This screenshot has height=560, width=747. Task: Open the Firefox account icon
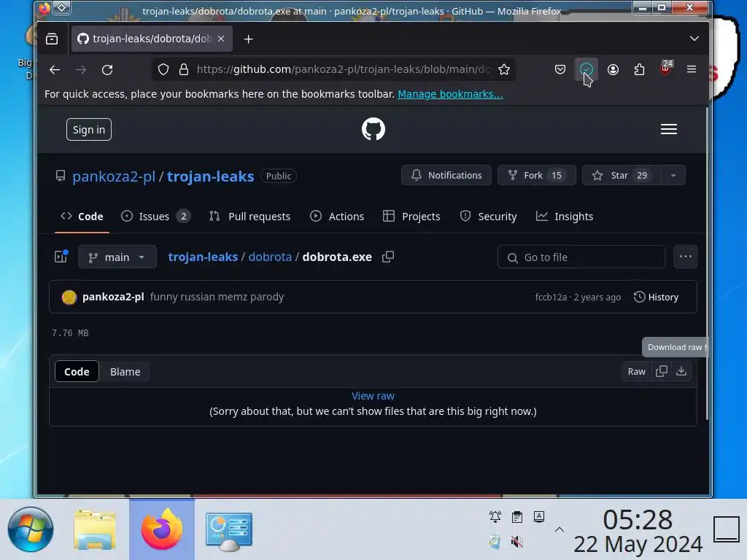click(613, 69)
